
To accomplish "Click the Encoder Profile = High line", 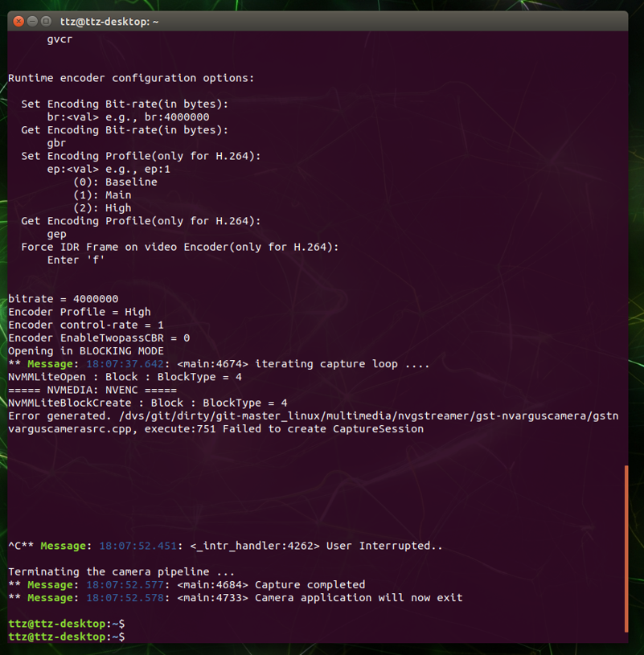I will (80, 311).
